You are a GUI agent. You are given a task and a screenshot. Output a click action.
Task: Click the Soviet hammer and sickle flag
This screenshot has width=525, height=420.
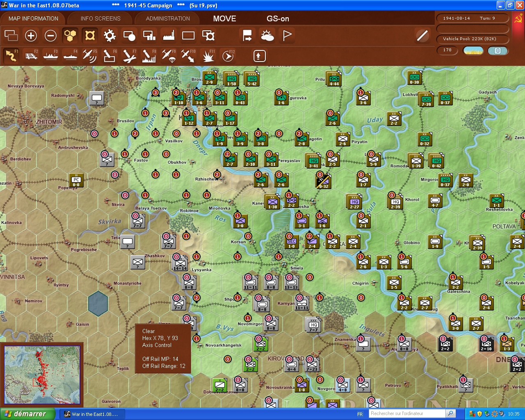pyautogui.click(x=518, y=19)
